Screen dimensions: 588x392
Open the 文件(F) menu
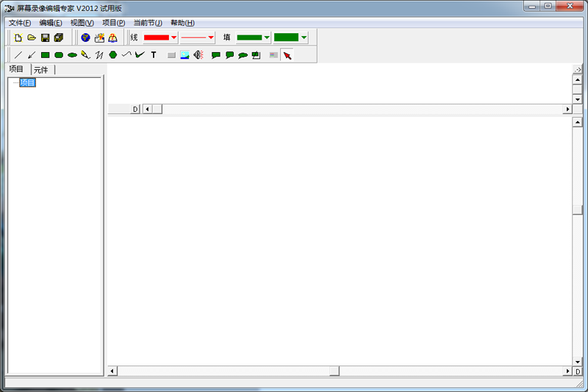pos(20,23)
